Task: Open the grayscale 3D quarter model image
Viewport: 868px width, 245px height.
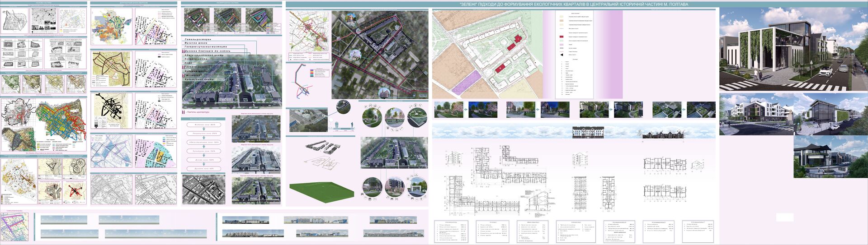Action: [203, 190]
